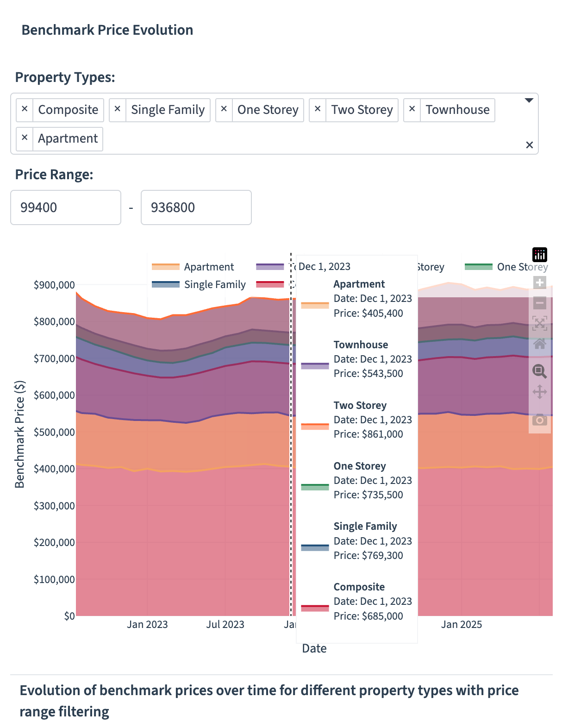Viewport: 562px width, 728px height.
Task: Select the box zoom magnifier tool
Action: point(540,371)
